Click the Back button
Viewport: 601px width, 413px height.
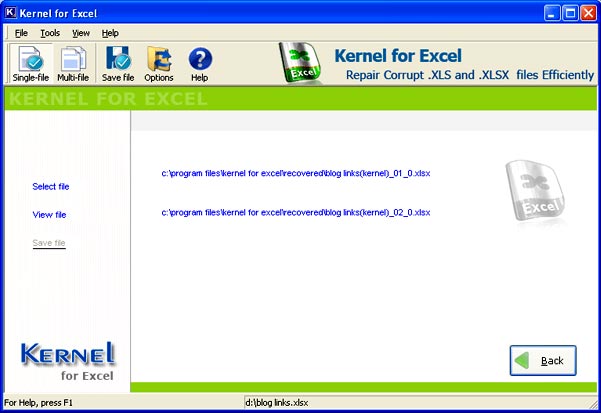pos(543,361)
